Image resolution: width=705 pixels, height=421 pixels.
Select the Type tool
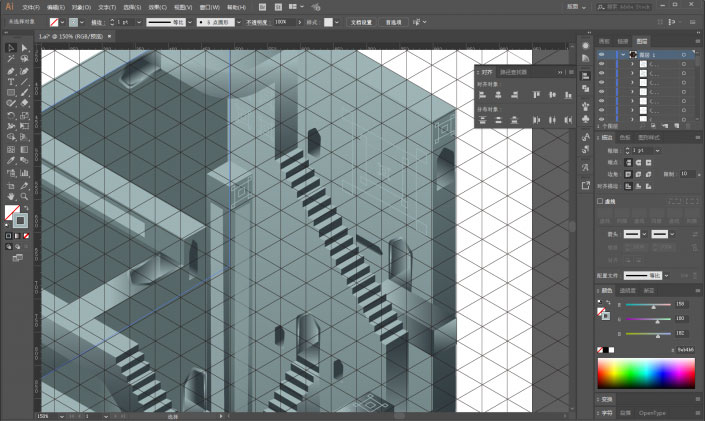(x=11, y=82)
